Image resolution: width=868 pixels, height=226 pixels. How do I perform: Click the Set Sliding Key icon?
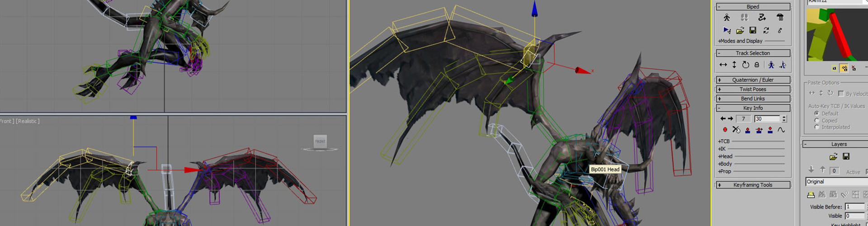tap(759, 130)
